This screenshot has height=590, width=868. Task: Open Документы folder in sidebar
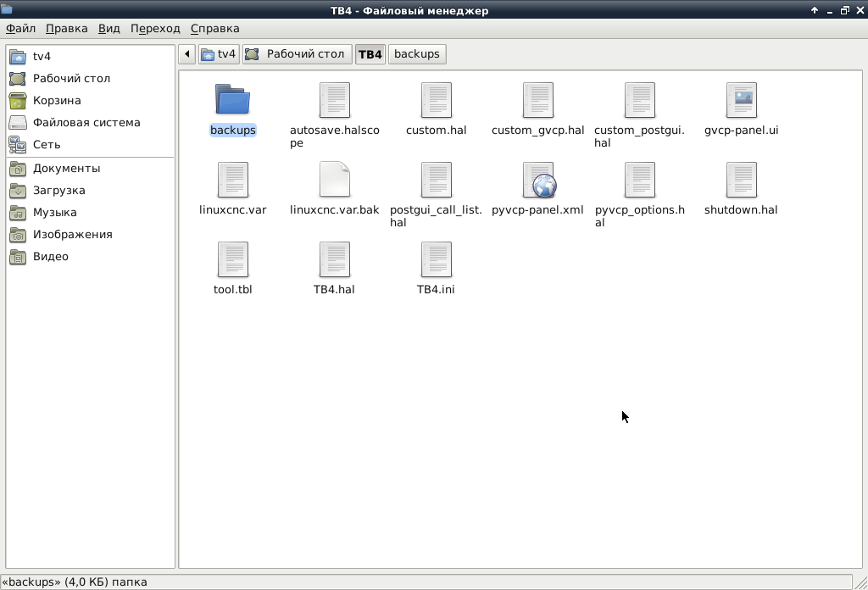pyautogui.click(x=90, y=168)
